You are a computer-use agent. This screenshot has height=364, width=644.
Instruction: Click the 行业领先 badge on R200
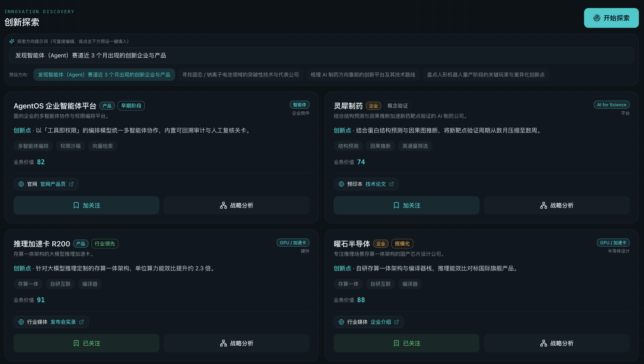[x=105, y=244]
